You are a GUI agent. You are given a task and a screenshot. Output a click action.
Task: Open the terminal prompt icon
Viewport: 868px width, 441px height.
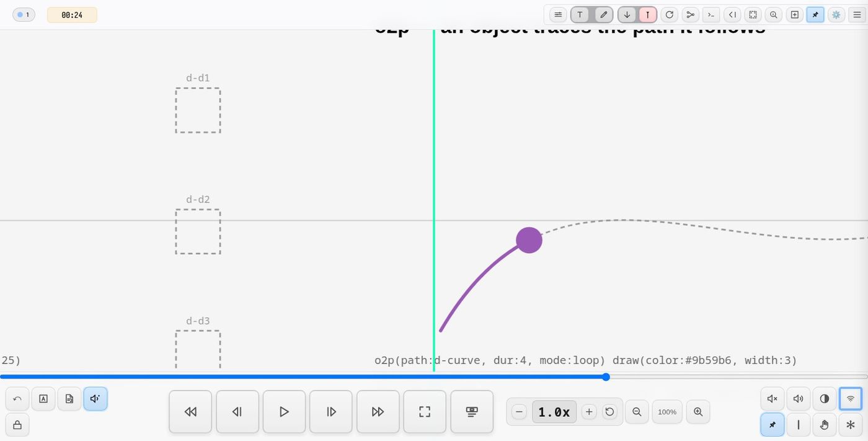[711, 15]
